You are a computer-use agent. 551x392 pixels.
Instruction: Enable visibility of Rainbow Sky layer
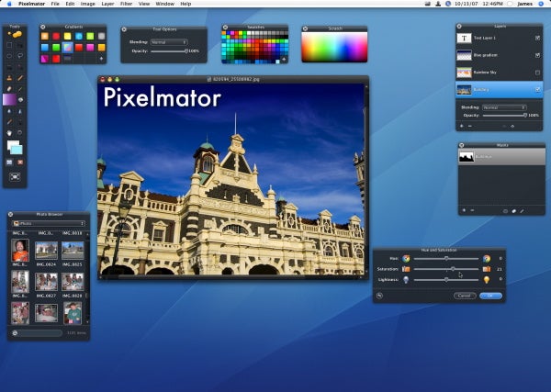click(537, 73)
